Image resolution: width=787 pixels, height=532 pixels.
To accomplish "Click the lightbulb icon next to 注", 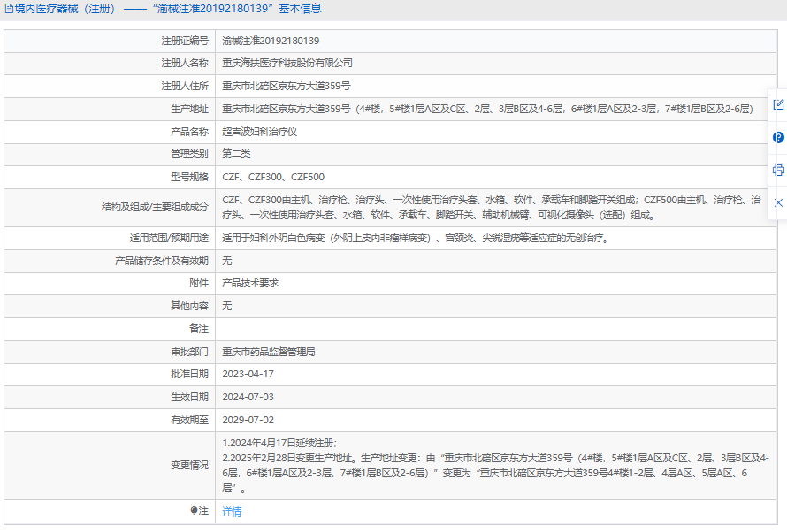I will point(195,511).
